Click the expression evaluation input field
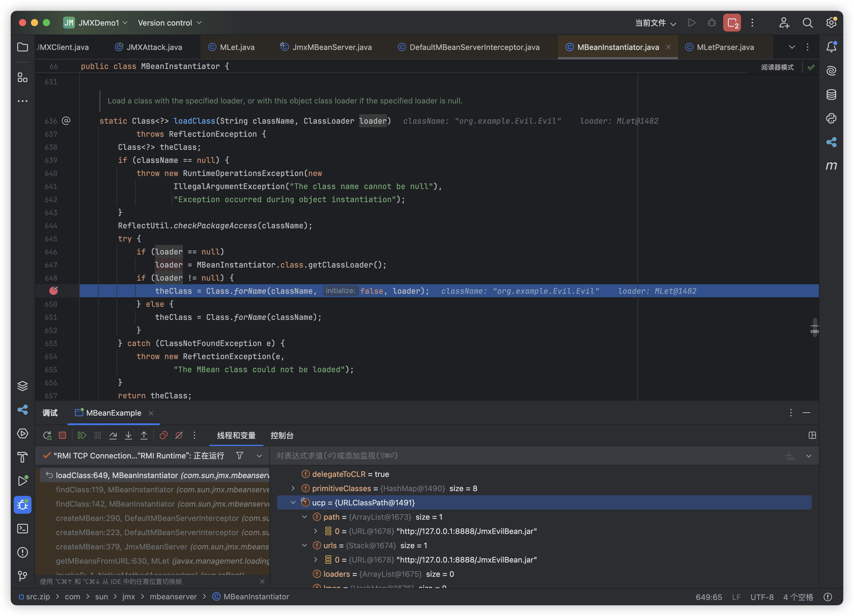The width and height of the screenshot is (854, 616). click(527, 455)
